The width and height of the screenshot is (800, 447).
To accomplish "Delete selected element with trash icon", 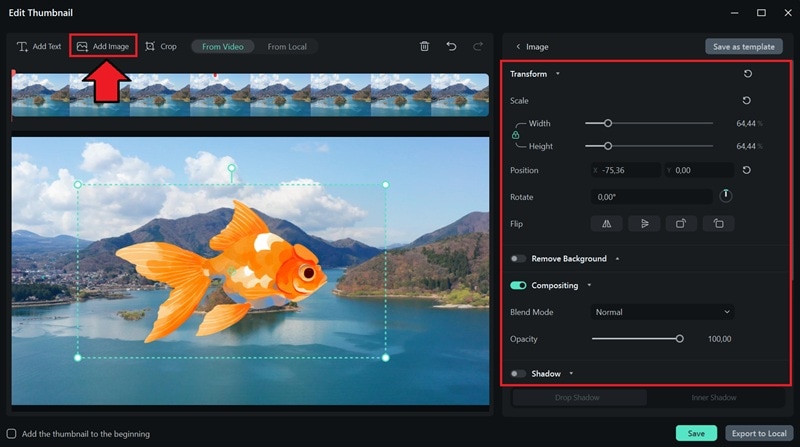I will pyautogui.click(x=424, y=46).
